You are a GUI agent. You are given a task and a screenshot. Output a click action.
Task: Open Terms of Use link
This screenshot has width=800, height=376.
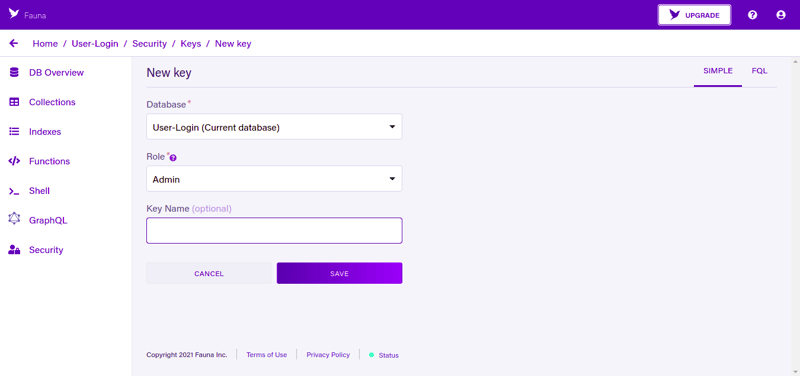coord(266,355)
